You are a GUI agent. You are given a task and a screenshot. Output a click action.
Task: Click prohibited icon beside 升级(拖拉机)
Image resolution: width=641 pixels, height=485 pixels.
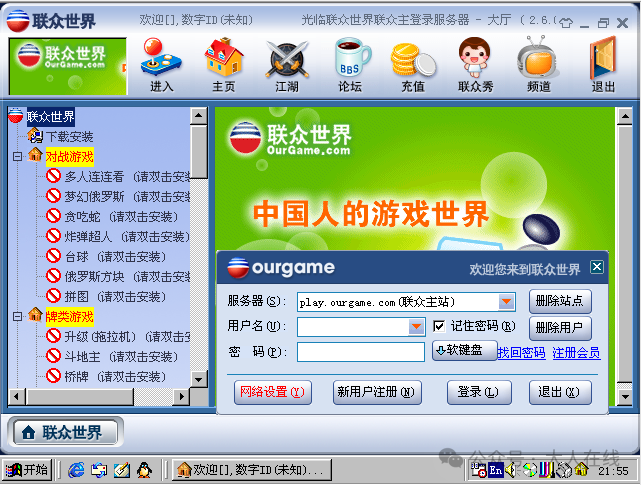[x=54, y=336]
